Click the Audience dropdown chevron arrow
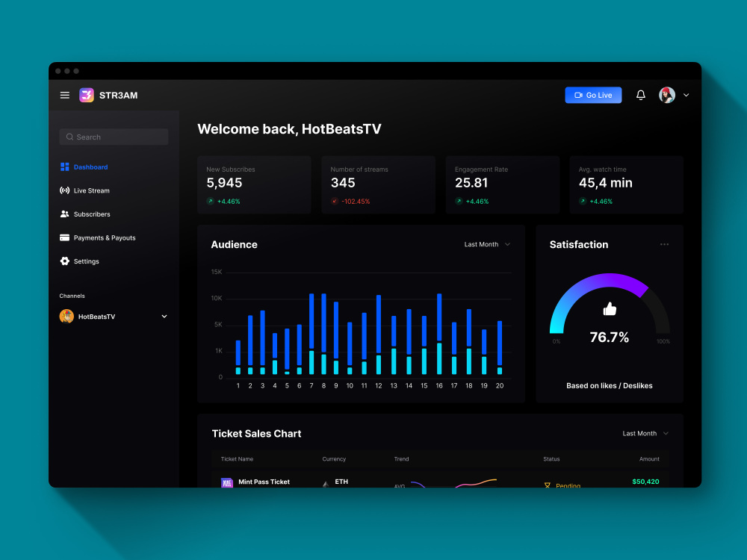 pos(507,244)
